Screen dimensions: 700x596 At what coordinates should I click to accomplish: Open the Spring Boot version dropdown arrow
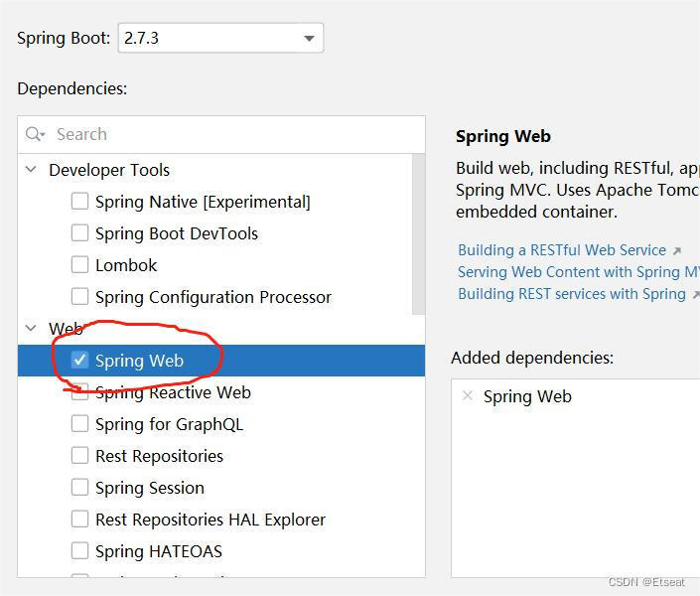coord(309,39)
